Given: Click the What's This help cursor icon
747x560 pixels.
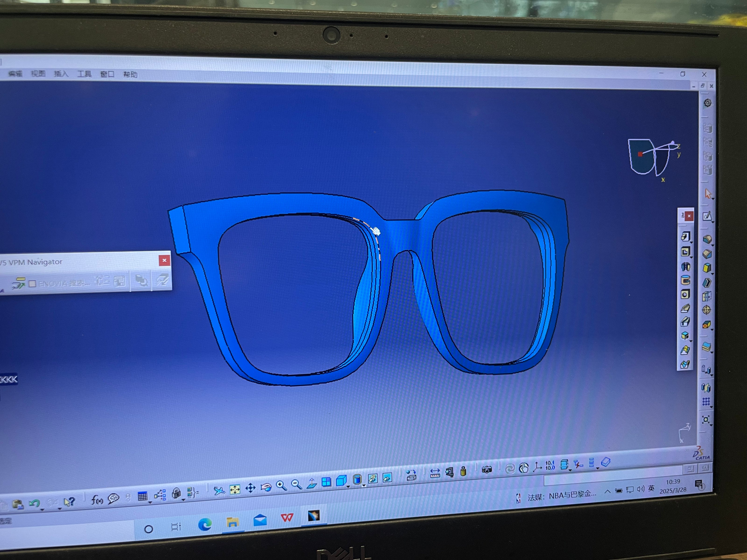Looking at the screenshot, I should (69, 502).
